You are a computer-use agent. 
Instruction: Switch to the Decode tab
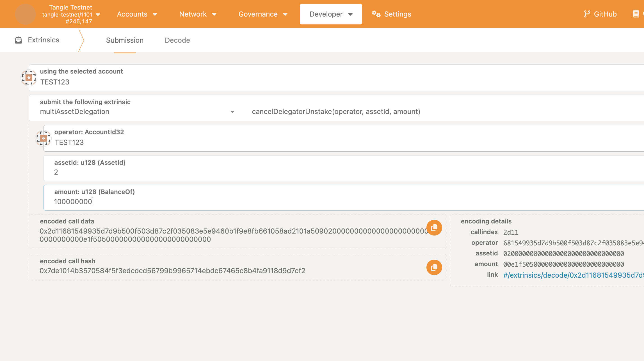pyautogui.click(x=177, y=40)
